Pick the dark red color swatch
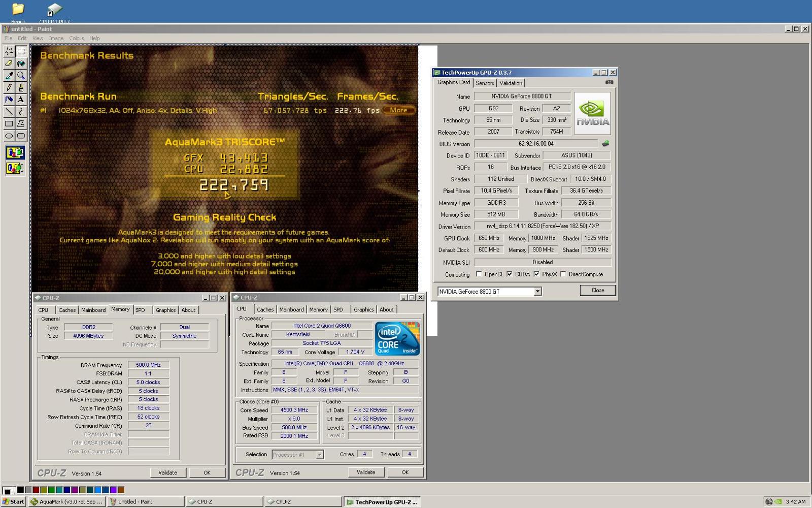This screenshot has height=508, width=812. tap(36, 490)
